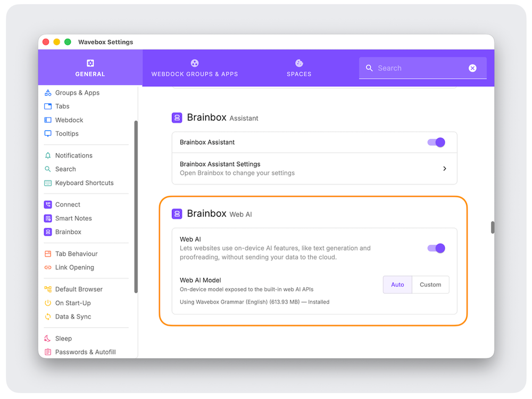532x399 pixels.
Task: Click the General tab gear icon
Action: 90,63
